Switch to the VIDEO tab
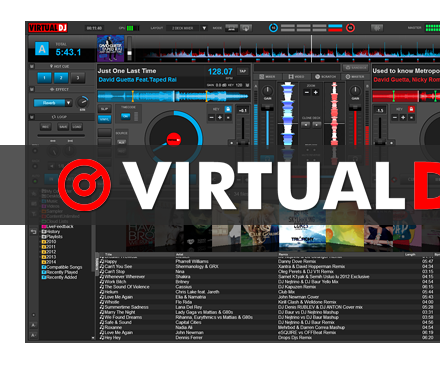The height and width of the screenshot is (367, 440). [296, 77]
